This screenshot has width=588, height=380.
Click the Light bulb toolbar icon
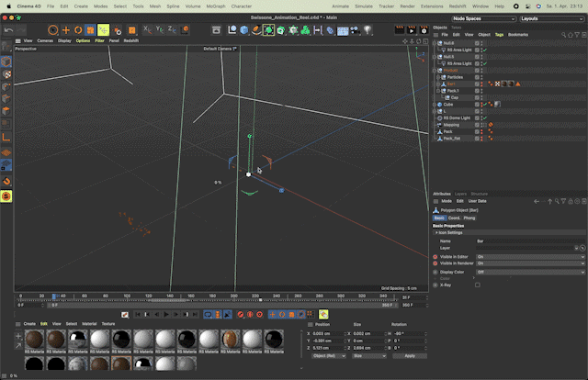click(367, 30)
